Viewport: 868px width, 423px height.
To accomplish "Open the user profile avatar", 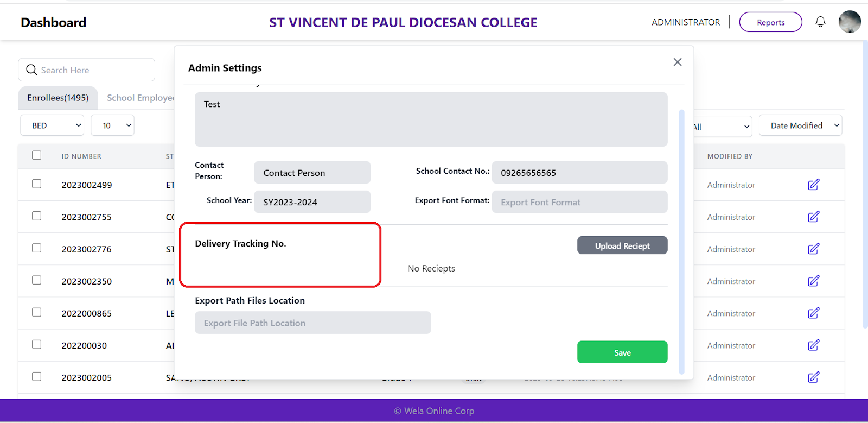I will click(849, 22).
